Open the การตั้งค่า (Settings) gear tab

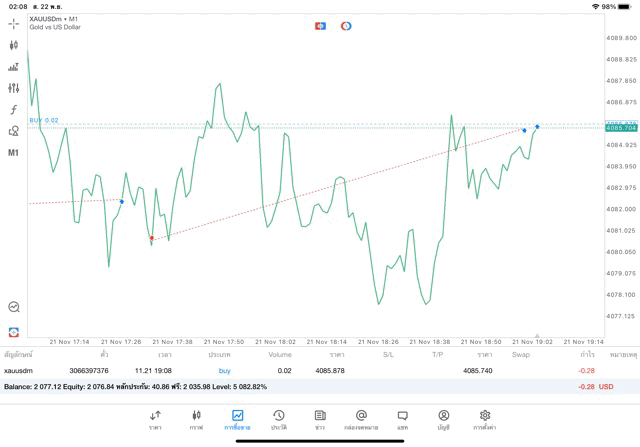point(485,419)
